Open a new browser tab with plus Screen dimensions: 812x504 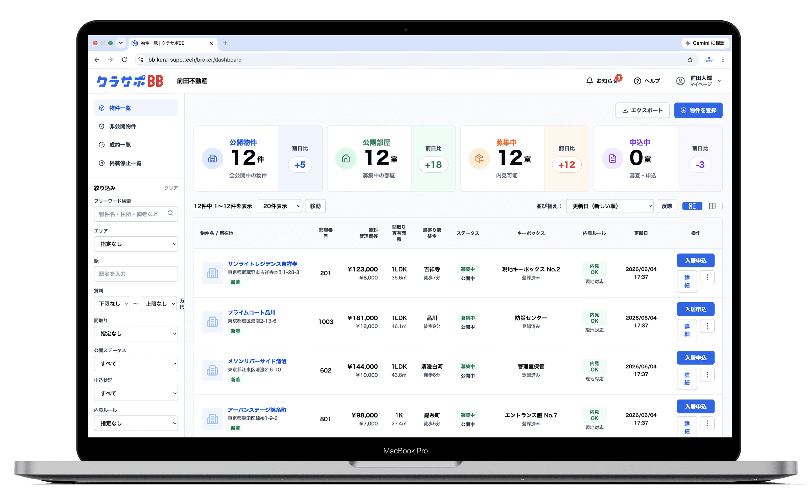pyautogui.click(x=225, y=43)
